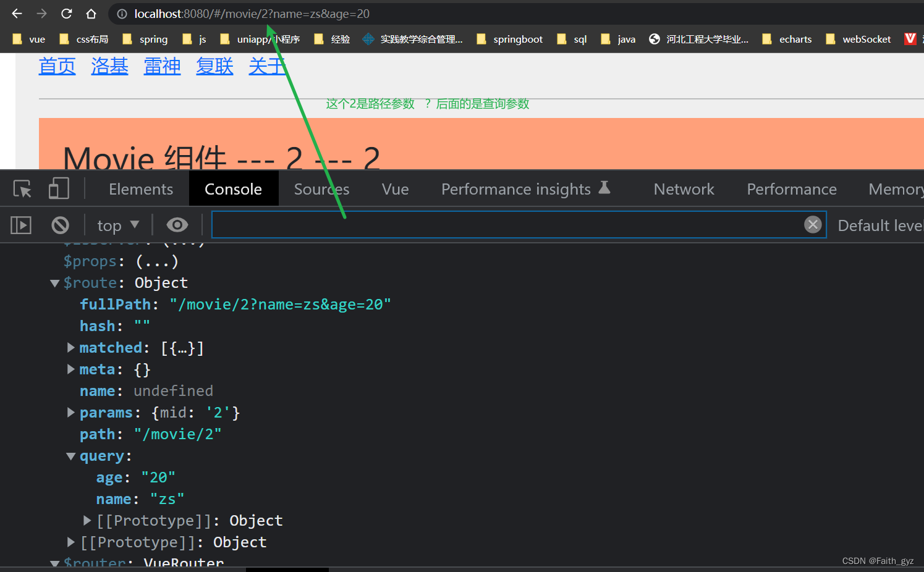Open the sql bookmark folder
Image resolution: width=924 pixels, height=572 pixels.
(572, 39)
